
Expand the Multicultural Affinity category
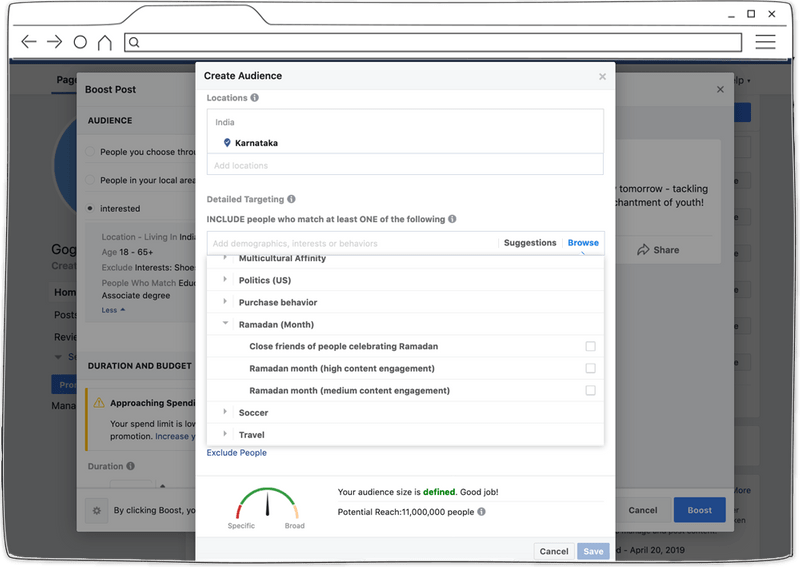[x=224, y=258]
